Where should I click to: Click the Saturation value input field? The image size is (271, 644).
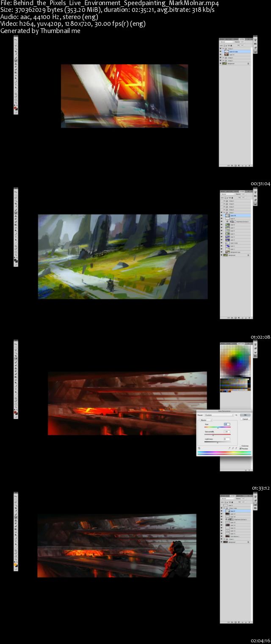click(x=227, y=432)
